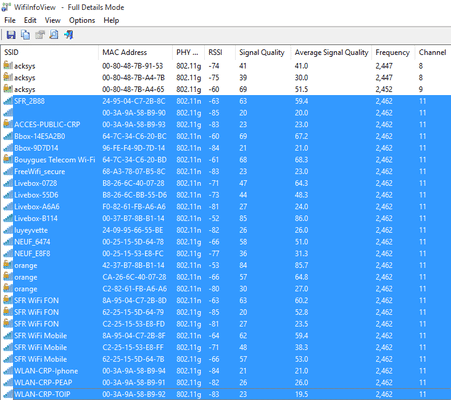Click signal icon next to FreeWifi_secure
The width and height of the screenshot is (451, 400).
(8, 171)
